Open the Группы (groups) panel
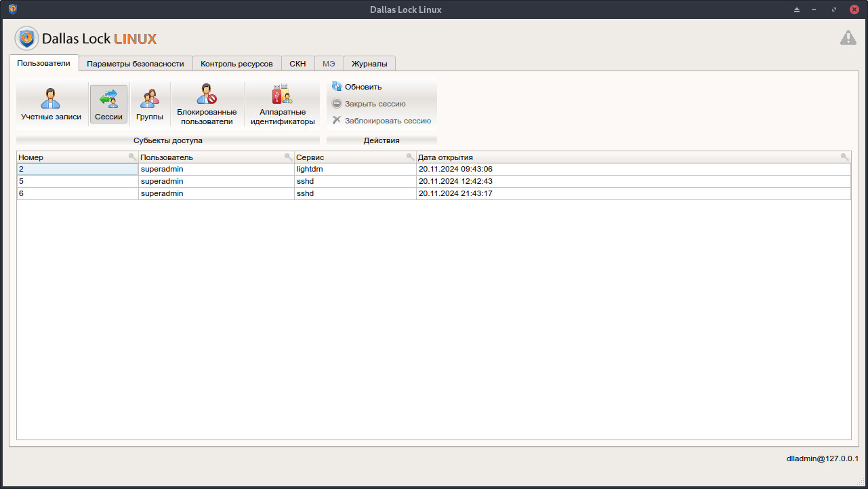868x489 pixels. [149, 103]
